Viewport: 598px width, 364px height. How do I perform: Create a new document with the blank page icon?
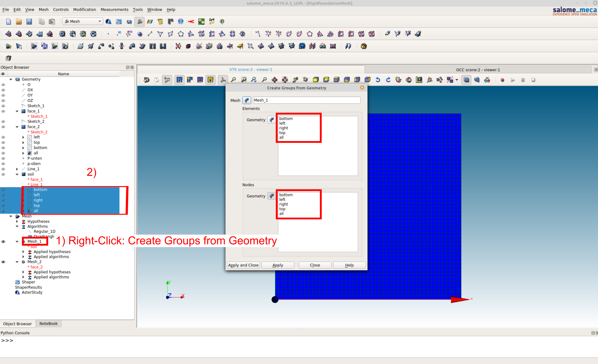click(8, 22)
